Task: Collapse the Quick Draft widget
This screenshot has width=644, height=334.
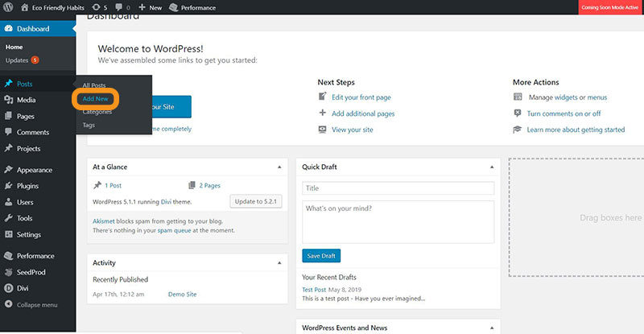Action: tap(492, 167)
